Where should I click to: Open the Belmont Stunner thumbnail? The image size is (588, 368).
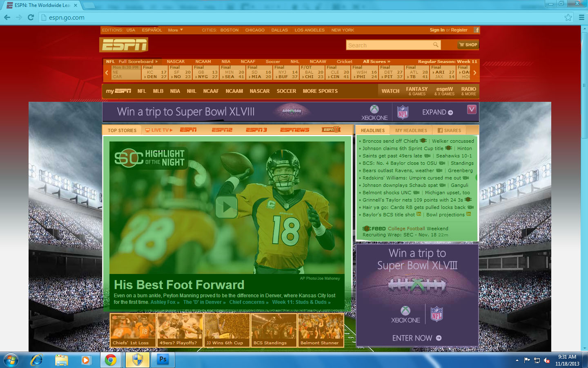coord(321,330)
